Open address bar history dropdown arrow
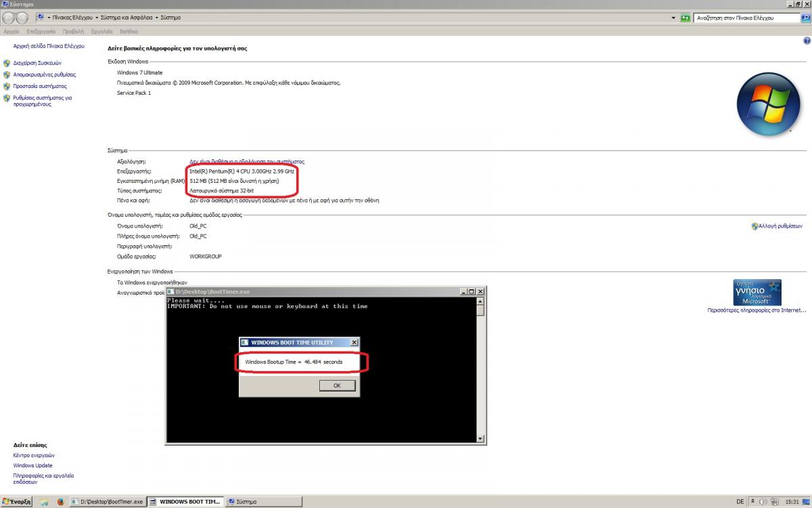 pyautogui.click(x=673, y=18)
